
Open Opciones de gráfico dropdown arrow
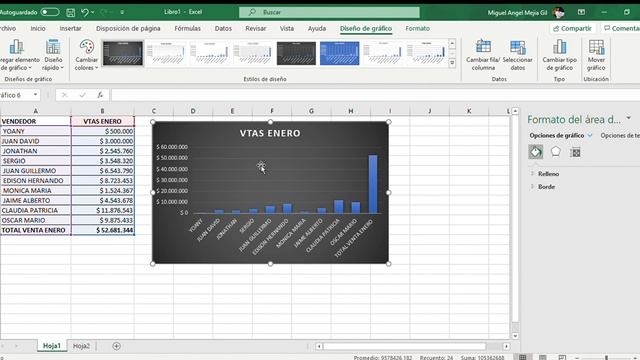(x=589, y=136)
